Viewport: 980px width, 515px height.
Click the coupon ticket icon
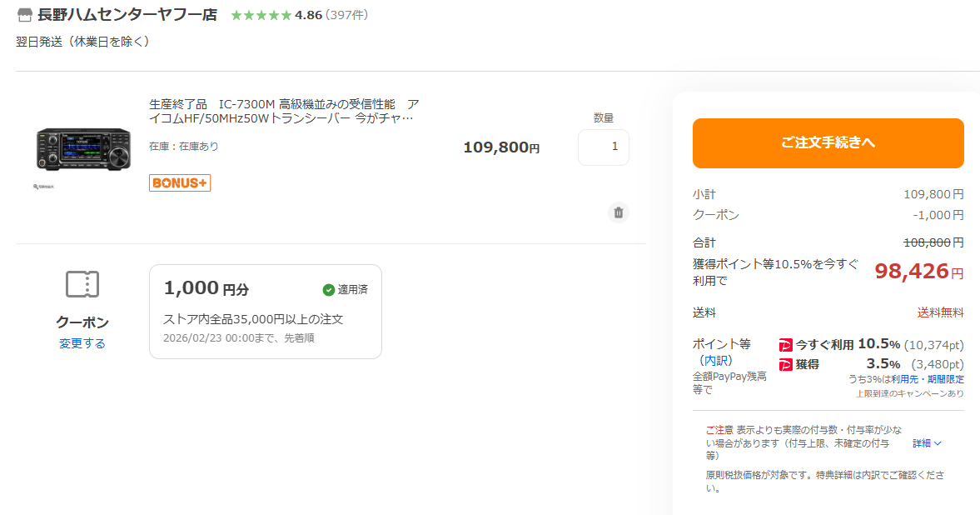click(x=82, y=284)
